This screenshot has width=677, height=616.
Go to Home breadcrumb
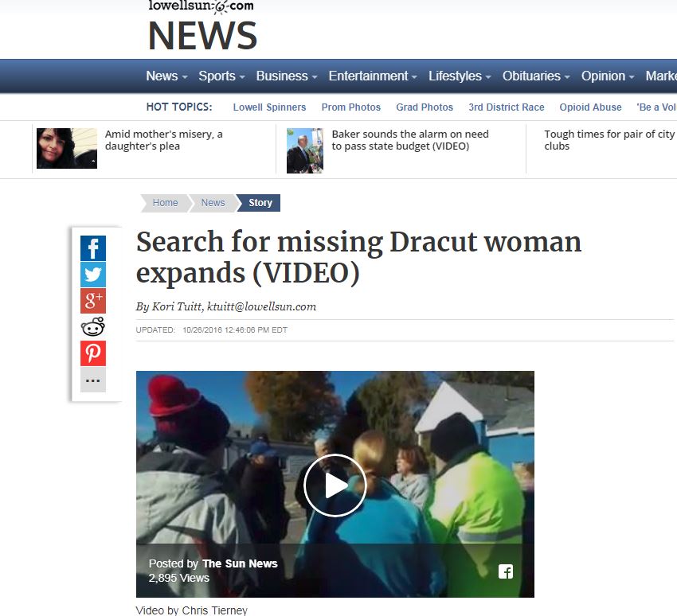click(x=165, y=203)
